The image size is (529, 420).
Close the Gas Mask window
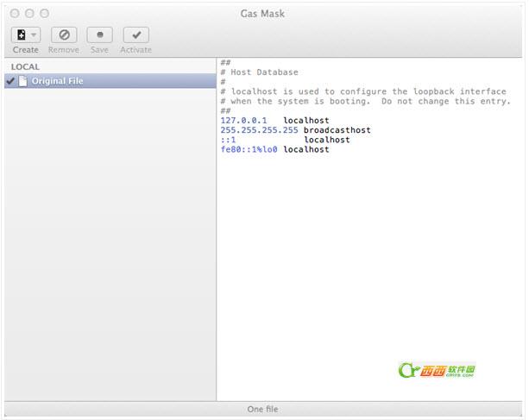pos(16,14)
